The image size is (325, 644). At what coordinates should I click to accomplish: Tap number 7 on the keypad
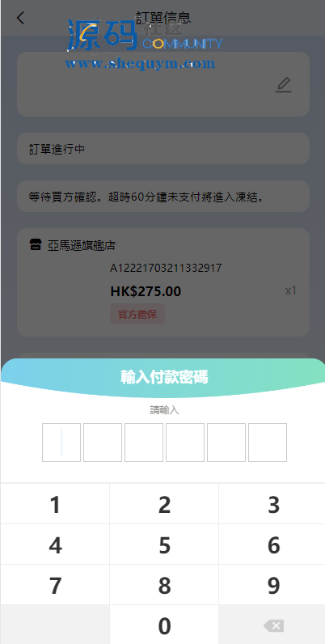(x=55, y=585)
